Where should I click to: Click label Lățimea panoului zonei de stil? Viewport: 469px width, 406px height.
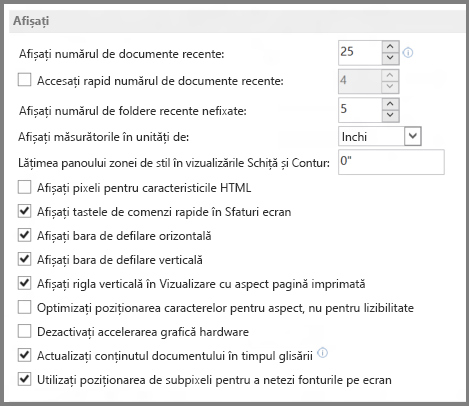[x=174, y=163]
